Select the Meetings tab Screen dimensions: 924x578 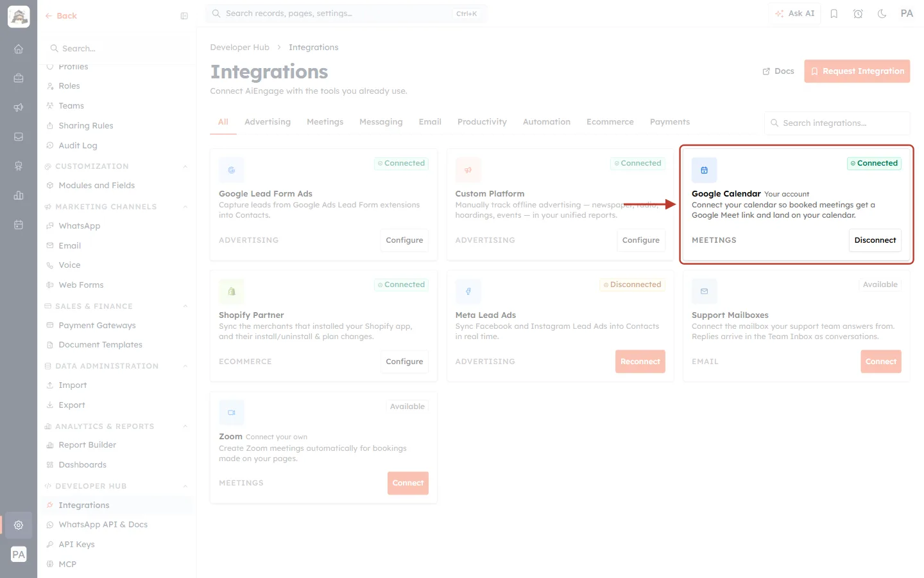click(x=325, y=122)
